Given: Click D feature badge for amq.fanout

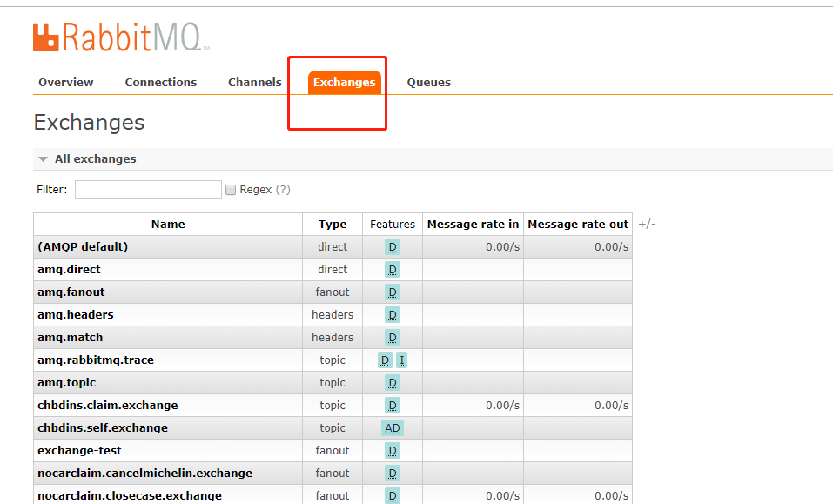Looking at the screenshot, I should (393, 292).
